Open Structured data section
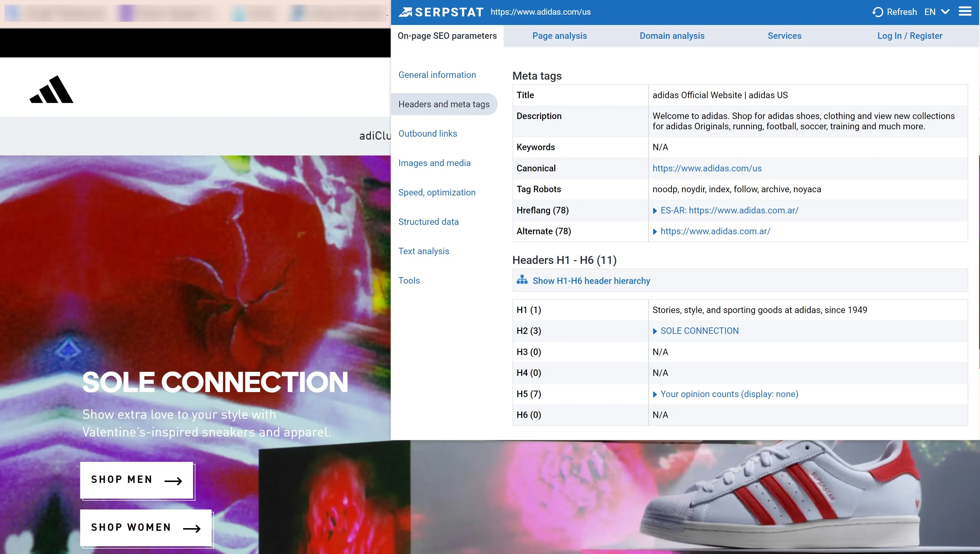Screen dimensions: 980x554 coord(428,222)
